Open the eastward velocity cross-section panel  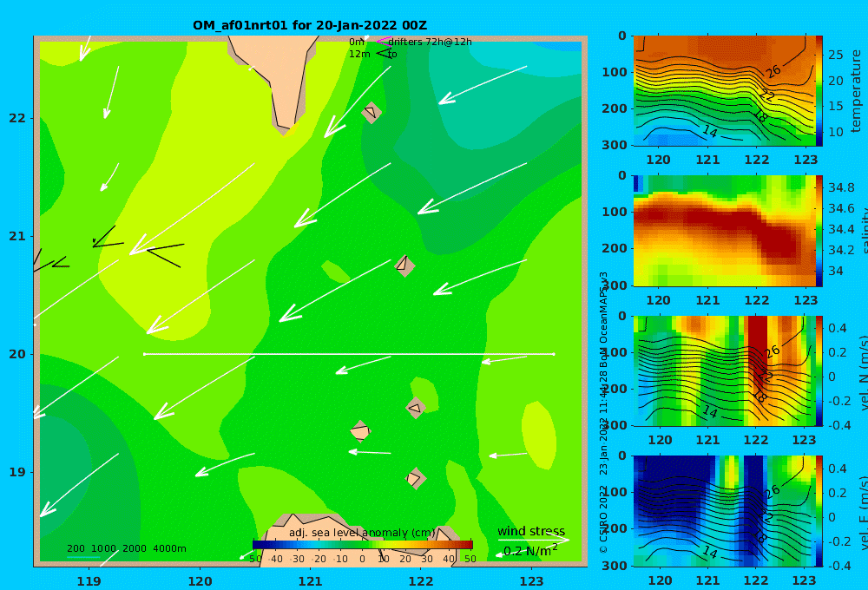[724, 511]
